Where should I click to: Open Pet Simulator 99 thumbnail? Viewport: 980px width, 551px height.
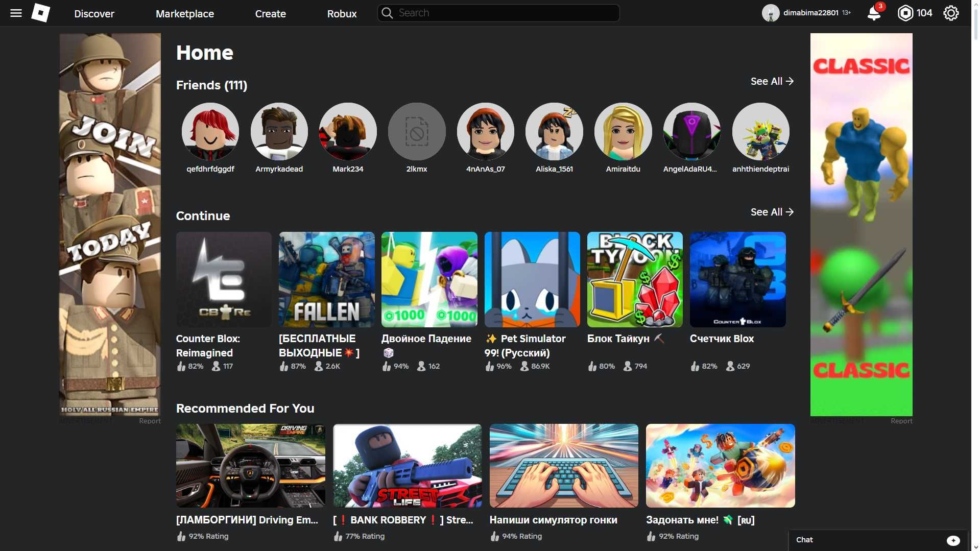click(x=532, y=279)
